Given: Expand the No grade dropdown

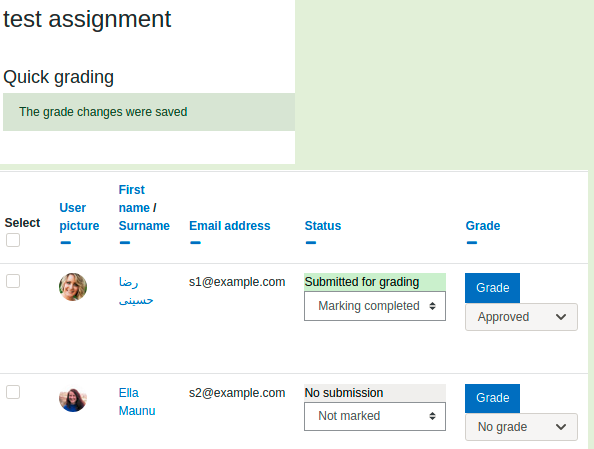Looking at the screenshot, I should click(x=521, y=427).
